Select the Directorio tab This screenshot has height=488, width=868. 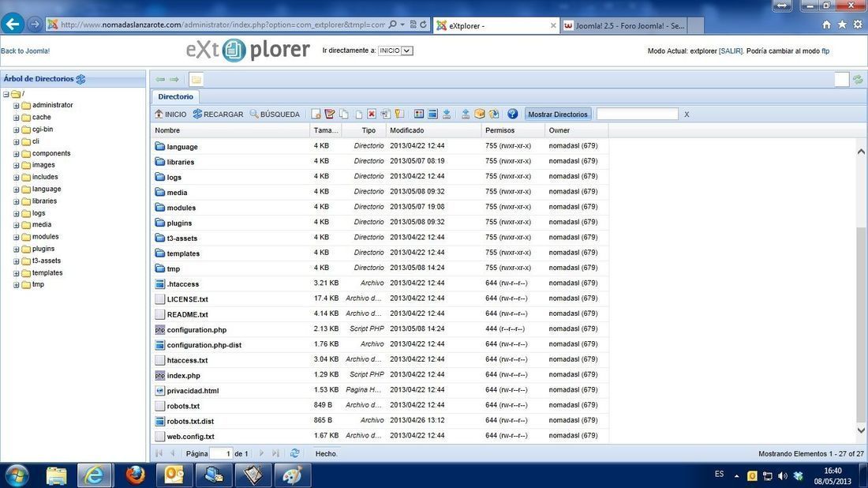(x=175, y=96)
